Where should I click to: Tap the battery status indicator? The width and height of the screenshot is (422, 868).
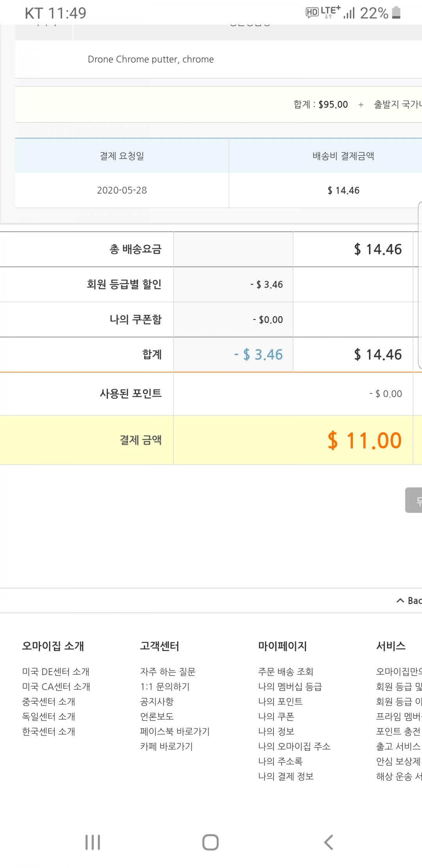pyautogui.click(x=396, y=13)
